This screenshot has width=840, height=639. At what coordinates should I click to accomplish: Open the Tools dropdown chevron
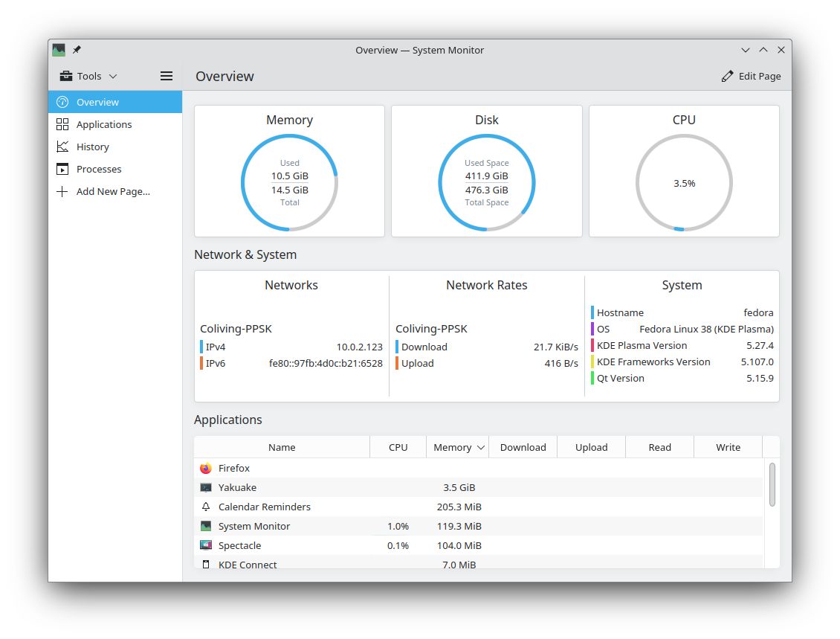pyautogui.click(x=112, y=75)
